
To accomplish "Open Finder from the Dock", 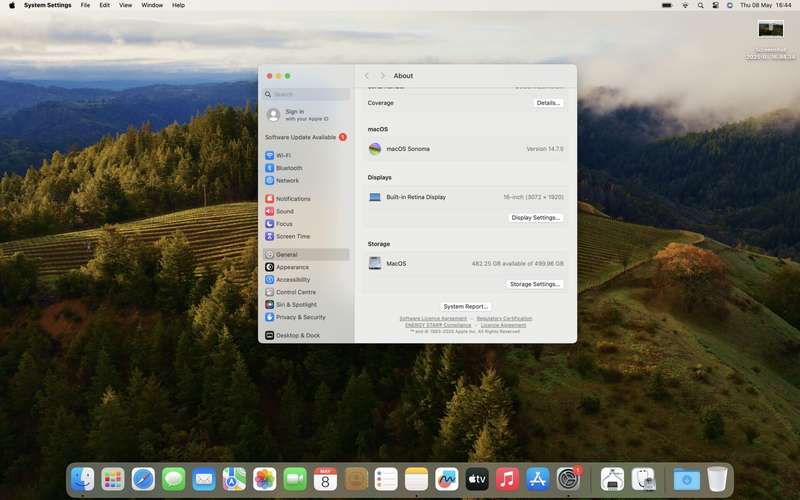I will coord(83,480).
